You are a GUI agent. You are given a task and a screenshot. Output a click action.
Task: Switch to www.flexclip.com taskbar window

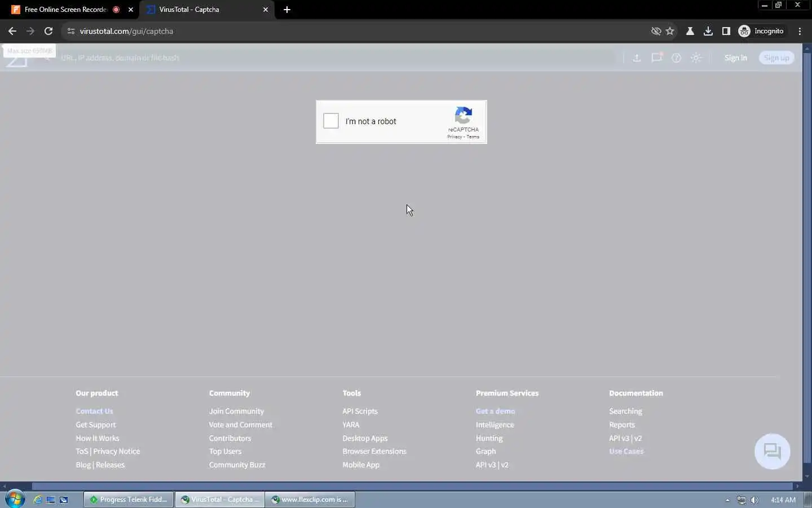310,500
